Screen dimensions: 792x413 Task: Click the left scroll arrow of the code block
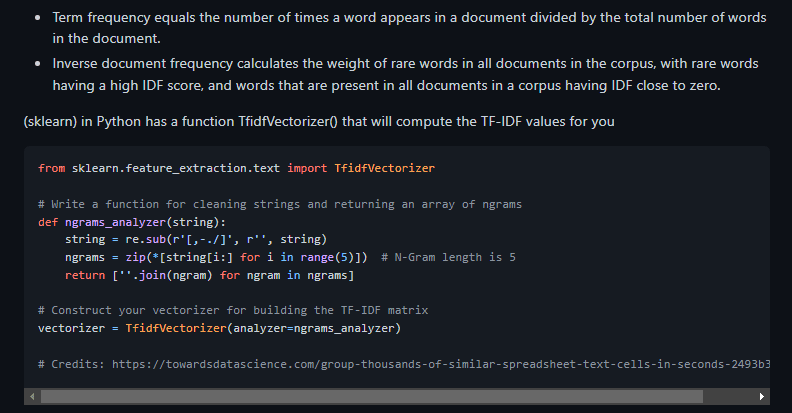tap(32, 397)
